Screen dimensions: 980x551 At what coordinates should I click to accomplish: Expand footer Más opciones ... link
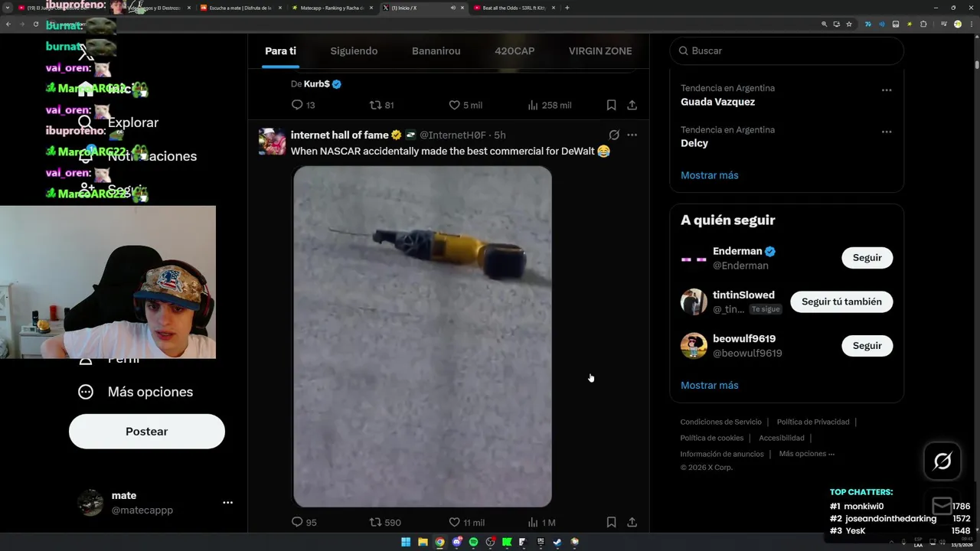807,454
